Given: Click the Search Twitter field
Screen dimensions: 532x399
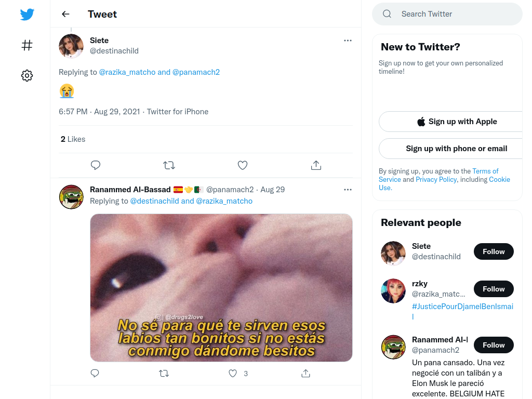Looking at the screenshot, I should [447, 14].
